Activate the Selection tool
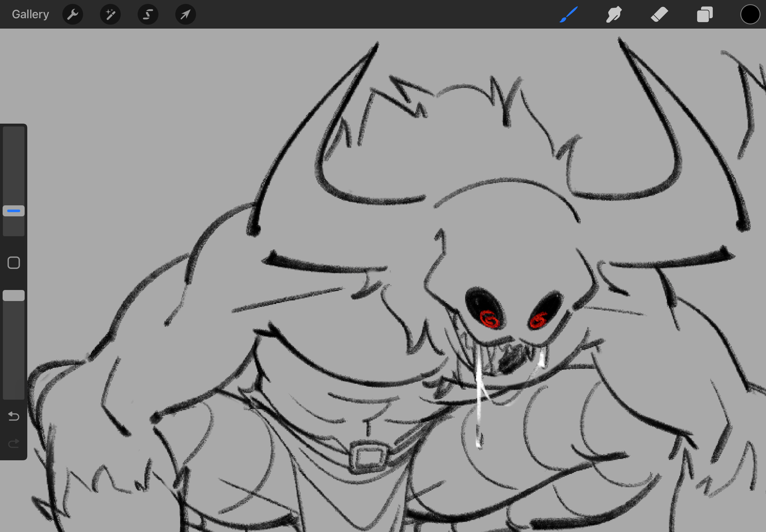This screenshot has width=766, height=532. click(x=148, y=15)
